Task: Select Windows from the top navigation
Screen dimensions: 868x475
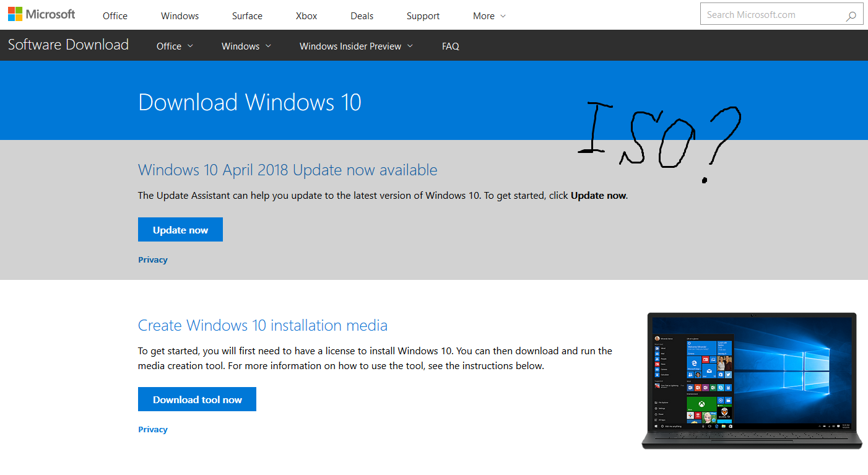Action: click(180, 15)
